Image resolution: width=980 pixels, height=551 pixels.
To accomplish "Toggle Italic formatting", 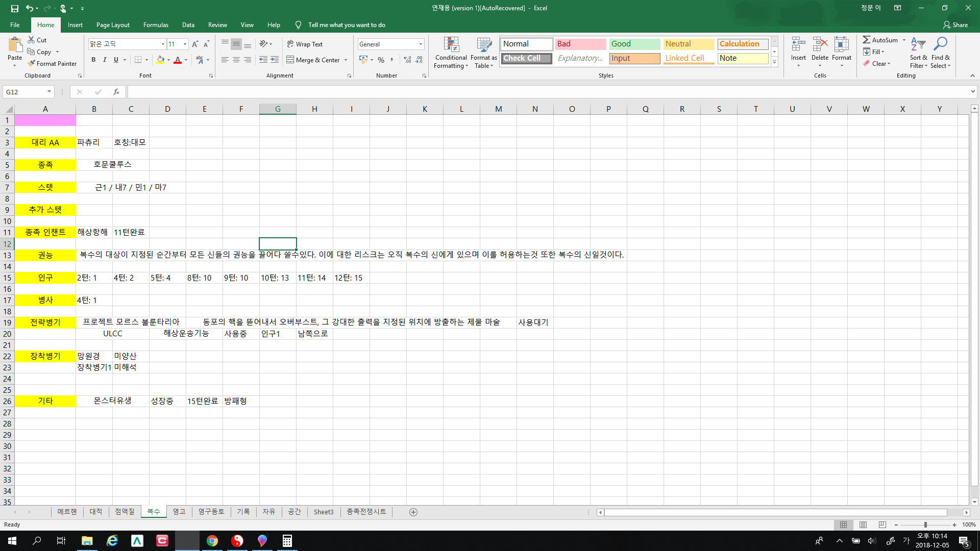I will coord(105,60).
